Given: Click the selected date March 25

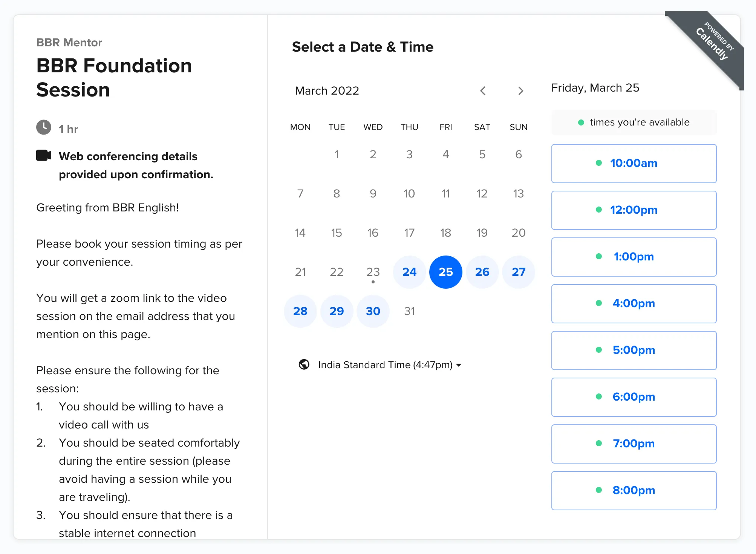Looking at the screenshot, I should coord(446,272).
